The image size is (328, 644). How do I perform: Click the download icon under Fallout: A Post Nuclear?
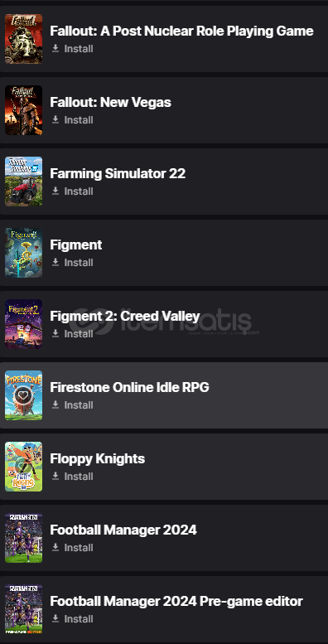click(x=55, y=48)
